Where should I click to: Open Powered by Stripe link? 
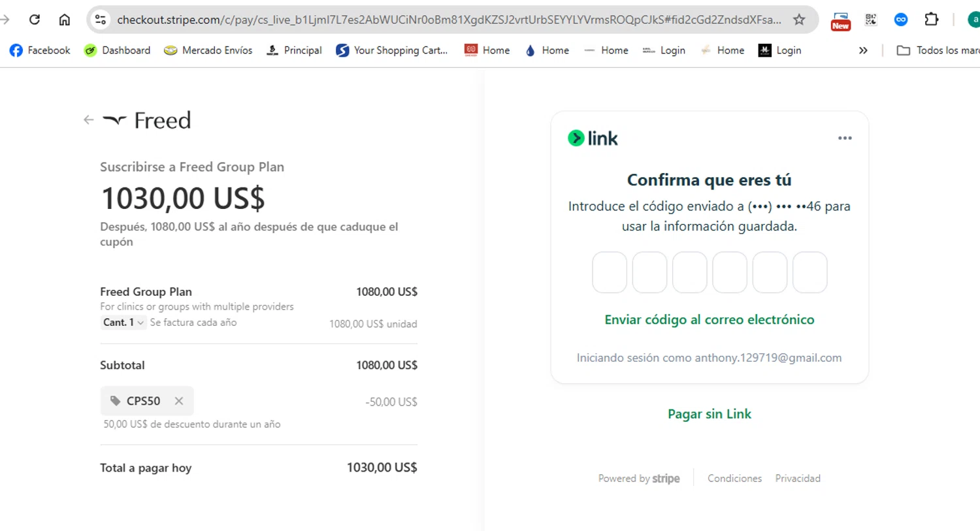click(639, 479)
